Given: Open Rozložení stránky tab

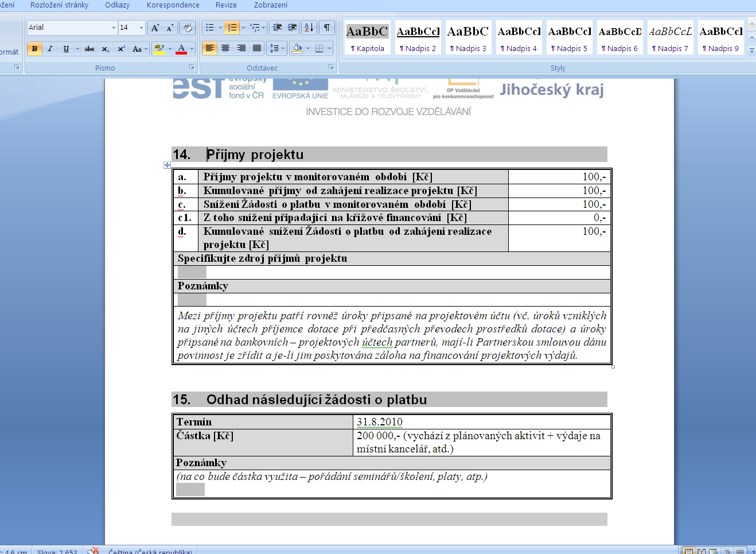Looking at the screenshot, I should pos(59,5).
